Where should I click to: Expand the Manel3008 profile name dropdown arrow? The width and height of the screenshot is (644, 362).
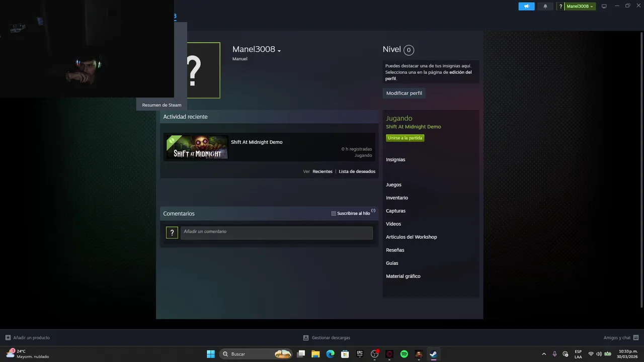pos(279,50)
